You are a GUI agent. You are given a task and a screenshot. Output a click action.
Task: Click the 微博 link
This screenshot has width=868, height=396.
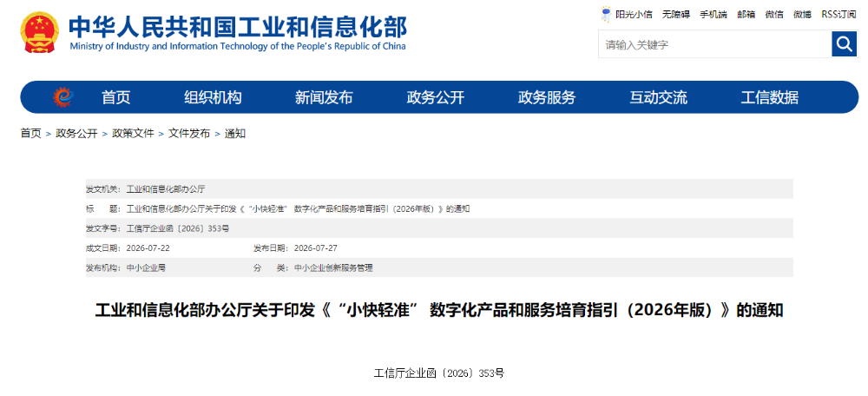(x=802, y=15)
